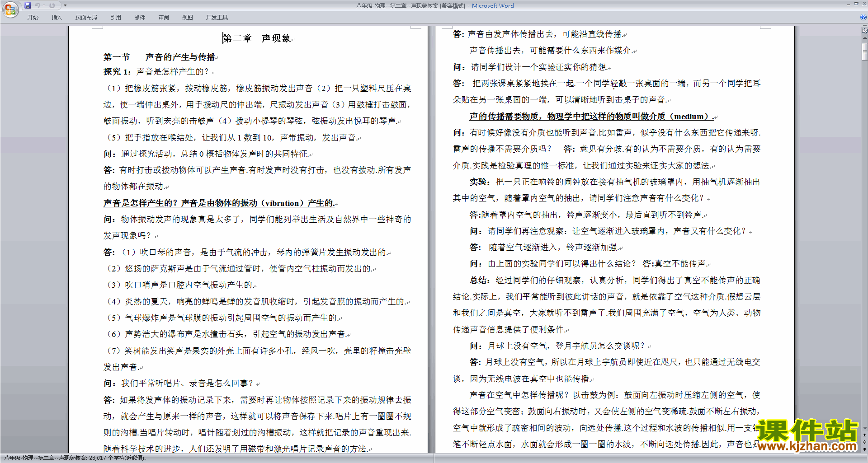
Task: Click underlined line with '(vibration) 产生的'
Action: 219,203
